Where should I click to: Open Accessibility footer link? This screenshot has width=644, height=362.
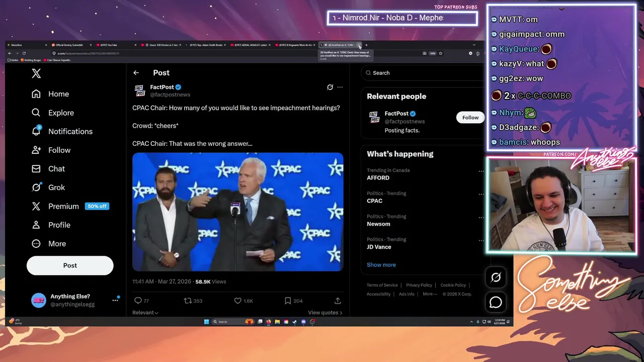pos(378,294)
